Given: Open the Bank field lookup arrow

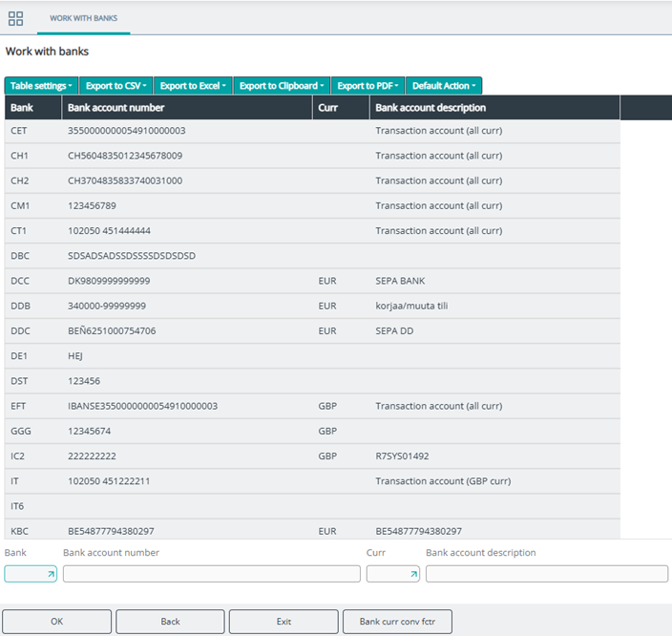Looking at the screenshot, I should point(51,574).
